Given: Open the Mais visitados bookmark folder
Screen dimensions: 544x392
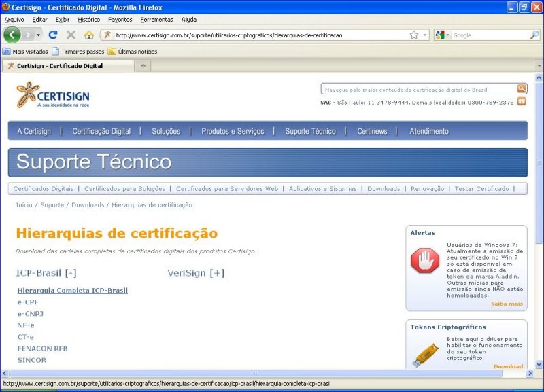Looking at the screenshot, I should (25, 52).
